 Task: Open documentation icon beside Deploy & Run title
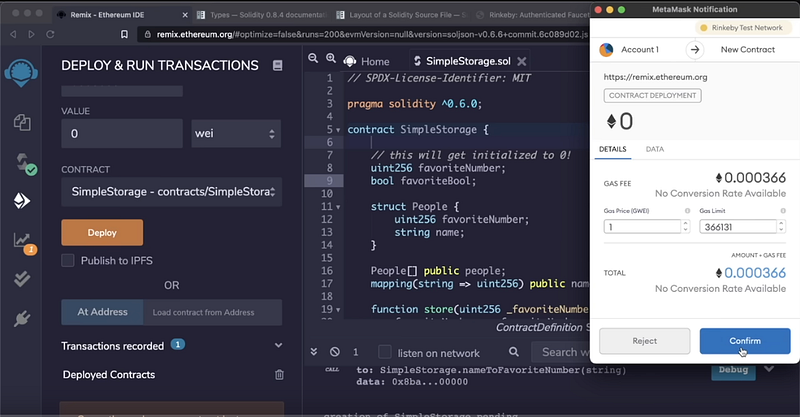coord(278,65)
